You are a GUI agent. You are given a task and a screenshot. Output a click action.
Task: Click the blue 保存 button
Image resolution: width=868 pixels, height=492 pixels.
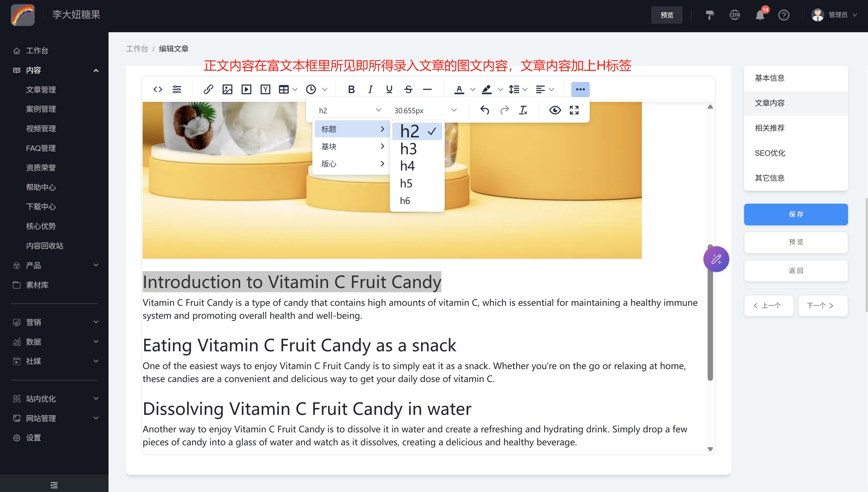click(x=796, y=214)
